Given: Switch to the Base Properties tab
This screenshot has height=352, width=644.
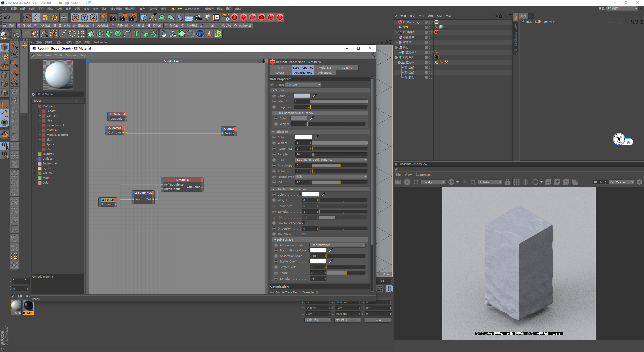Looking at the screenshot, I should 303,68.
